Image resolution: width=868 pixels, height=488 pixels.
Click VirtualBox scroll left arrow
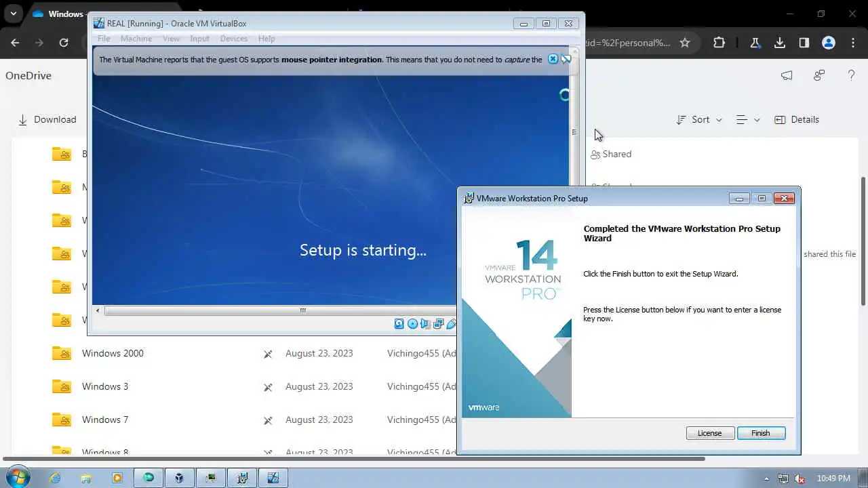[x=98, y=310]
